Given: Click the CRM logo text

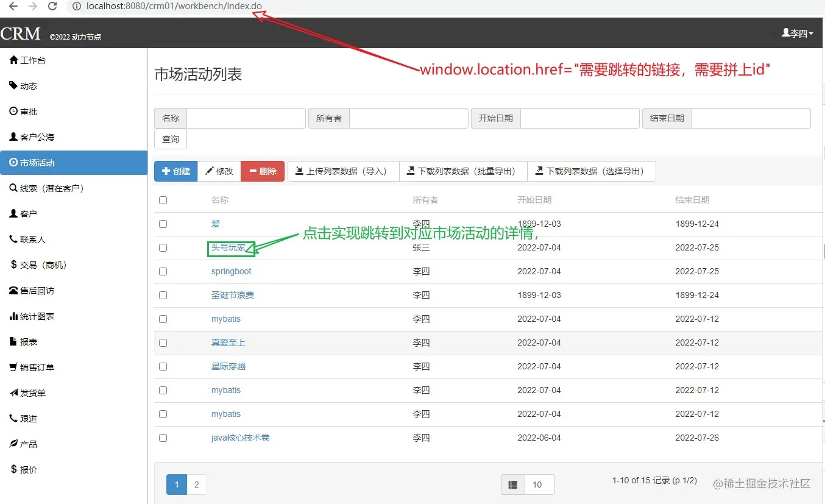Looking at the screenshot, I should 21,34.
